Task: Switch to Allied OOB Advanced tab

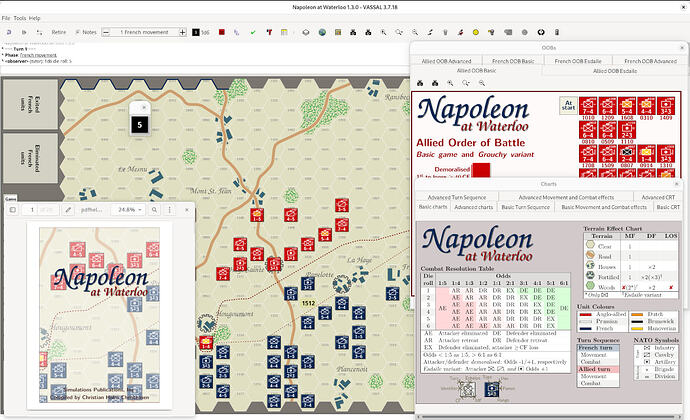Action: (446, 61)
